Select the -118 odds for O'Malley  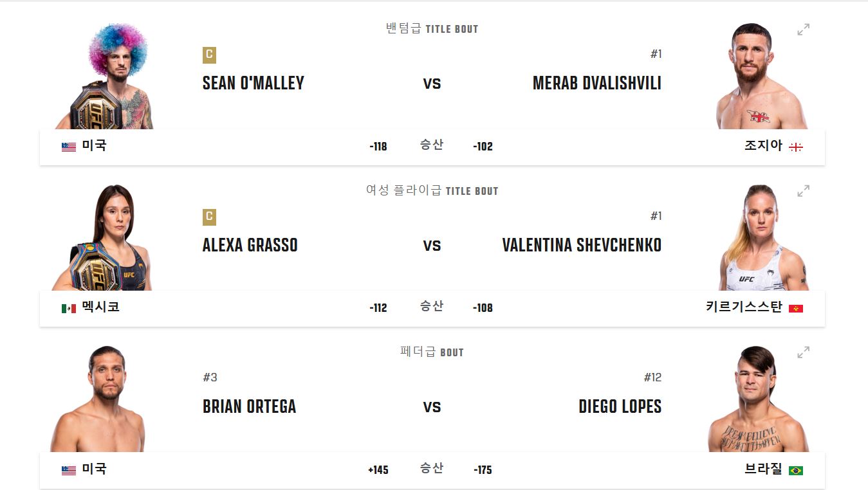378,146
